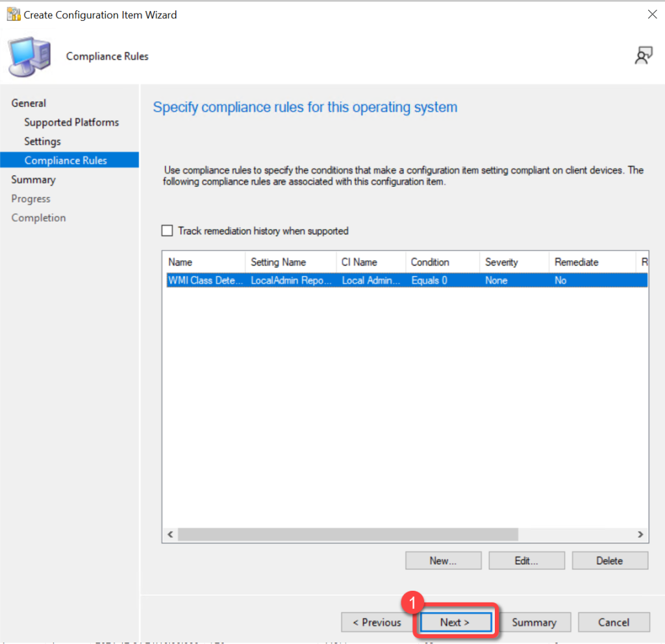Jump to Summary step in sidebar

coord(33,179)
